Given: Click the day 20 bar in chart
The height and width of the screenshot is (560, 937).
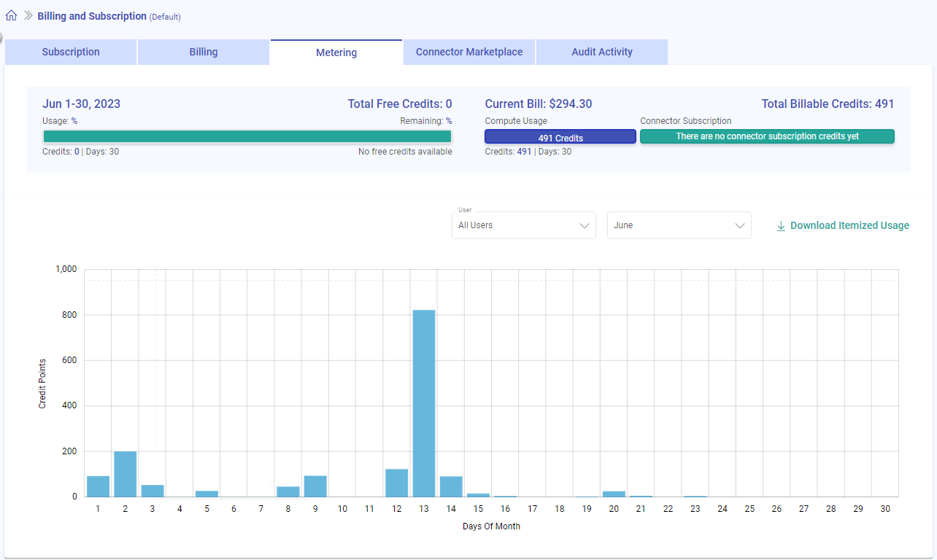Looking at the screenshot, I should coord(614,494).
